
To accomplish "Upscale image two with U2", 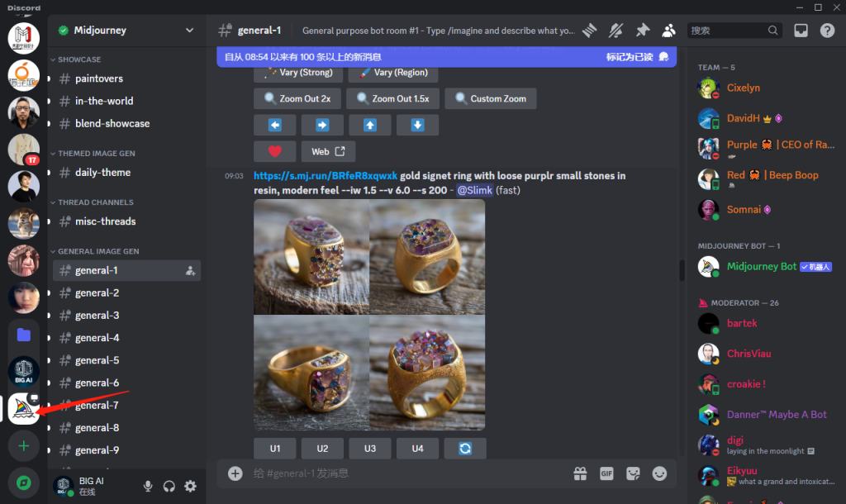I will tap(322, 449).
